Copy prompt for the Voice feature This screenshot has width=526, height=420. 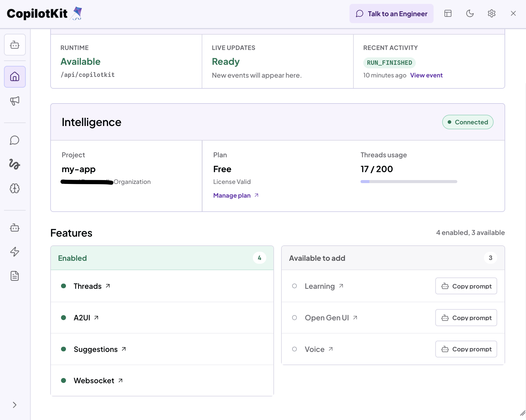click(x=466, y=349)
